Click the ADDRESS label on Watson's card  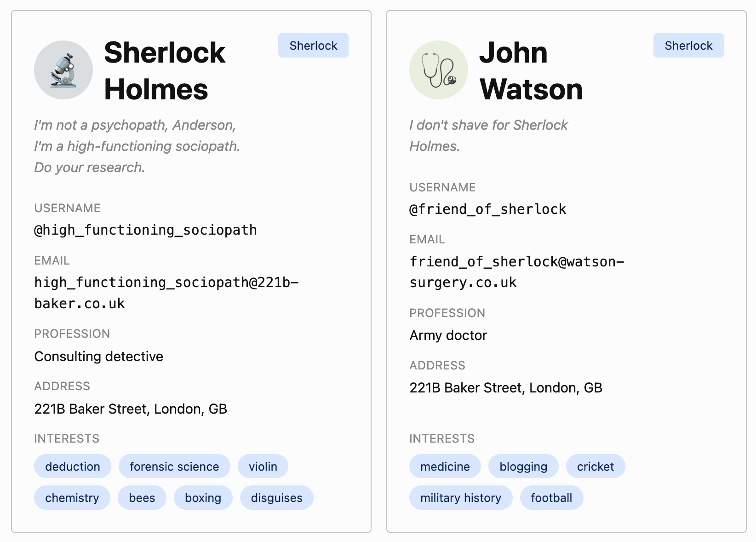tap(437, 365)
